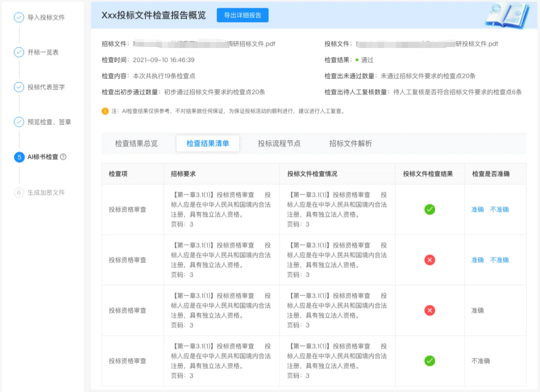Click the red fail icon in second row
540x392 pixels.
429,259
